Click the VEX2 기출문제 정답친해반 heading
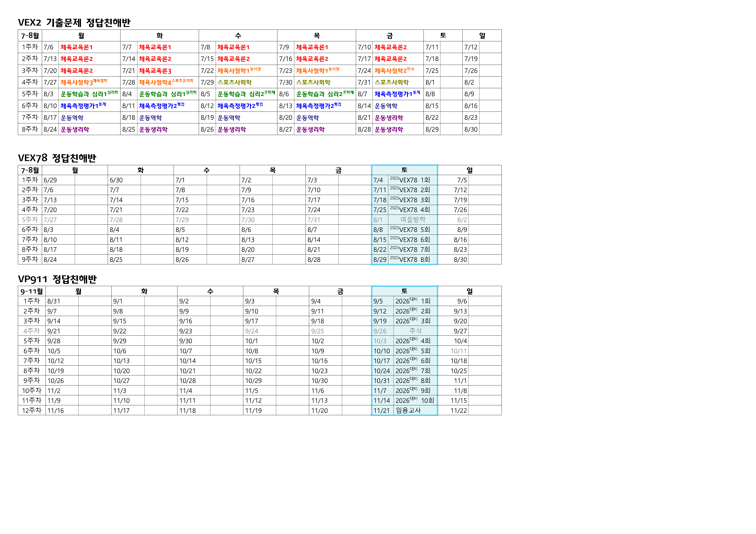 (x=74, y=22)
